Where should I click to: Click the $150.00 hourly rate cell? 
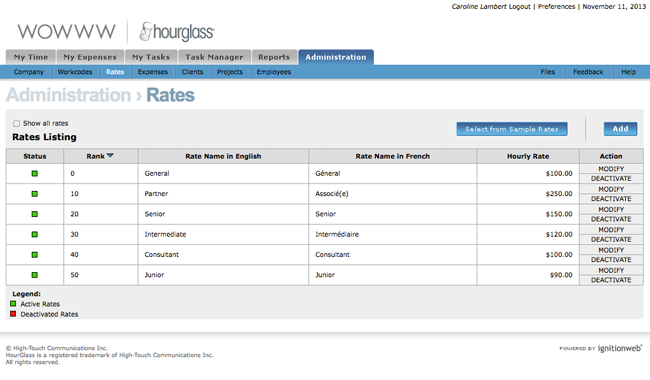point(528,214)
